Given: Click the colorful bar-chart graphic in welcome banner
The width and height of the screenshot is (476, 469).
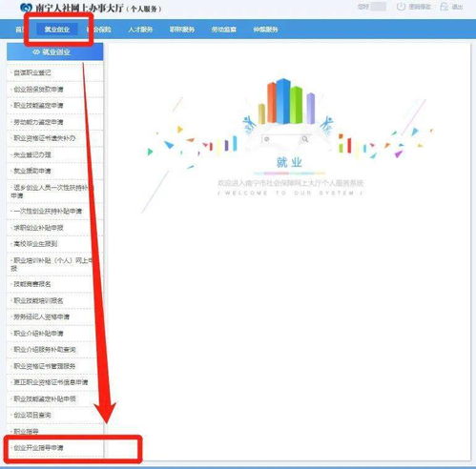Looking at the screenshot, I should (286, 101).
